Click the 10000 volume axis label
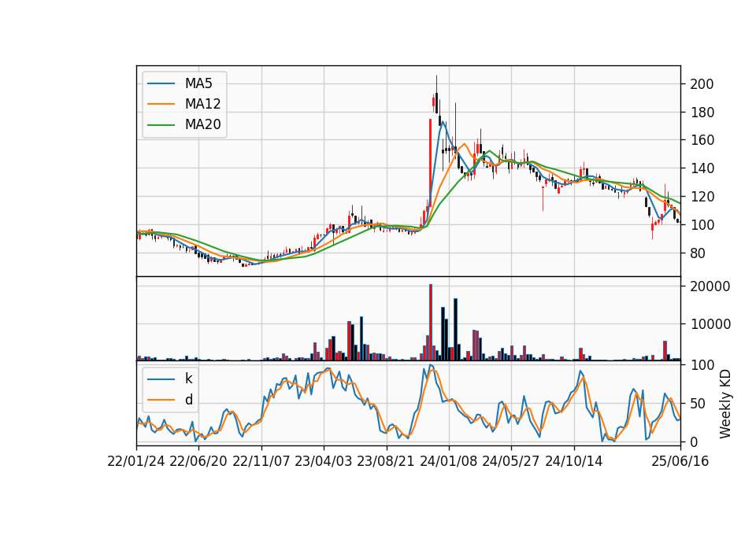 pyautogui.click(x=710, y=324)
